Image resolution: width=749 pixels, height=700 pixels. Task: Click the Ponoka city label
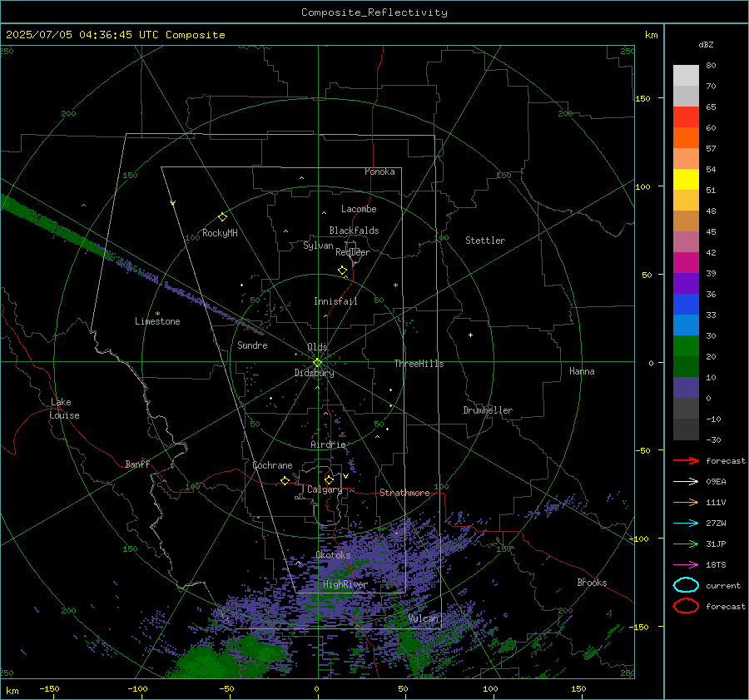click(379, 171)
